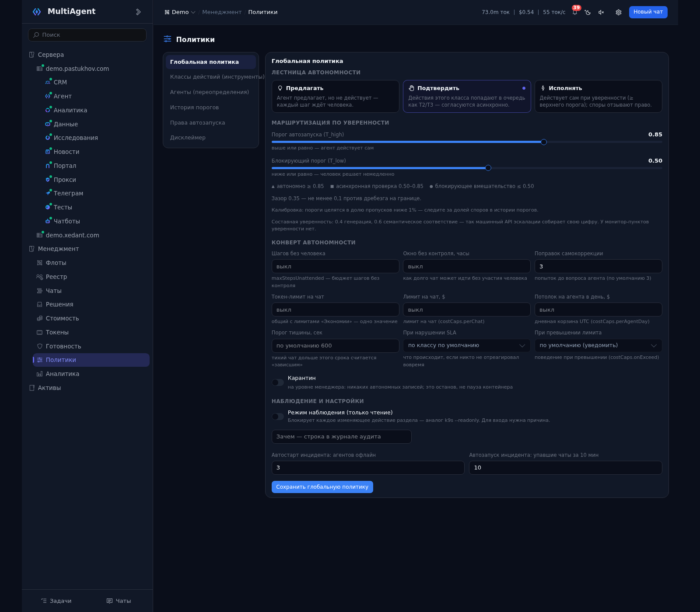Open История порогов tab
This screenshot has height=612, width=700.
(x=211, y=108)
